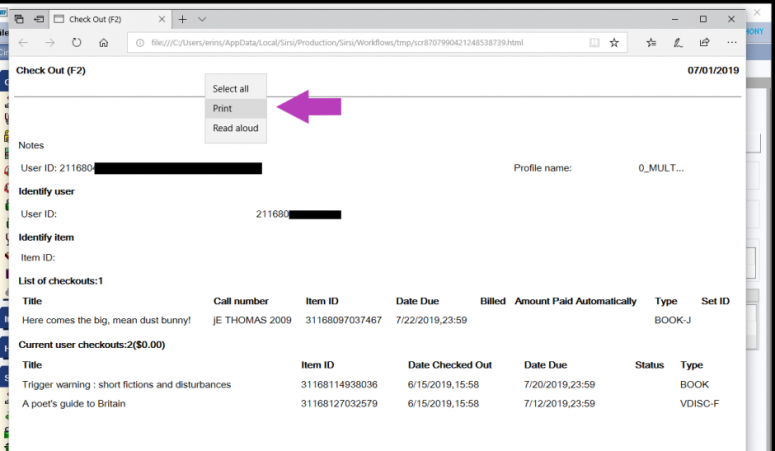Click title A poet's guide to Britain

point(74,404)
